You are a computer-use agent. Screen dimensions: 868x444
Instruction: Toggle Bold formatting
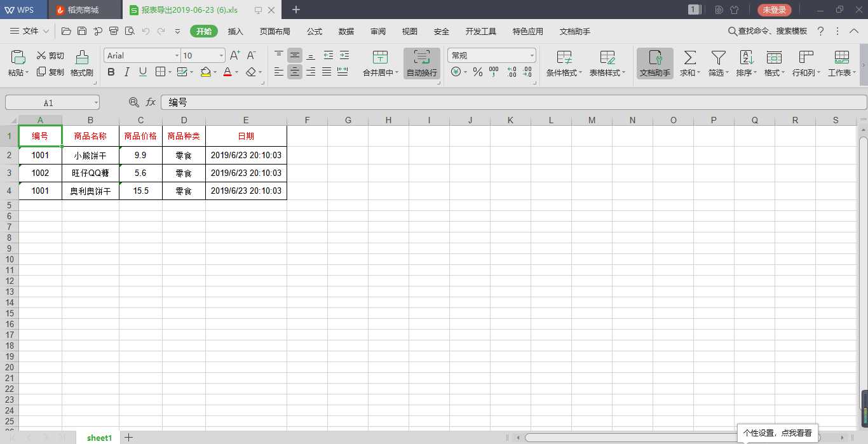point(111,72)
